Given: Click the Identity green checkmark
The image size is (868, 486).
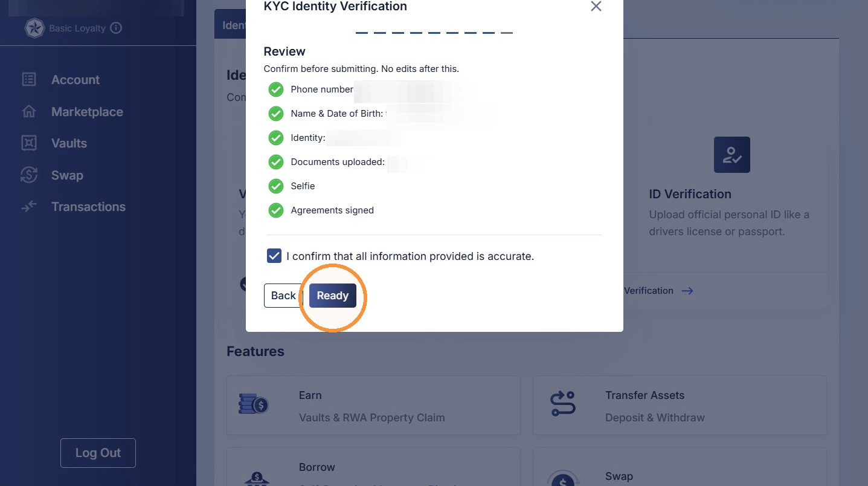Looking at the screenshot, I should 276,138.
